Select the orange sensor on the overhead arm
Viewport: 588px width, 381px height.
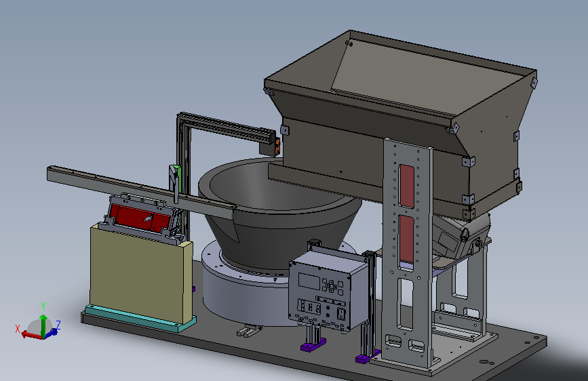tap(277, 146)
